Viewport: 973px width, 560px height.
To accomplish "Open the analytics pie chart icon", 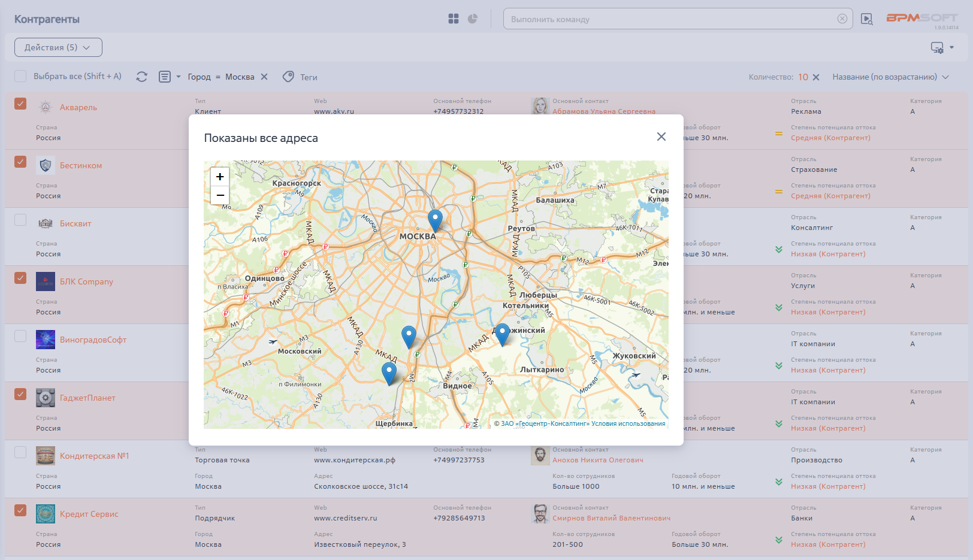I will click(473, 19).
